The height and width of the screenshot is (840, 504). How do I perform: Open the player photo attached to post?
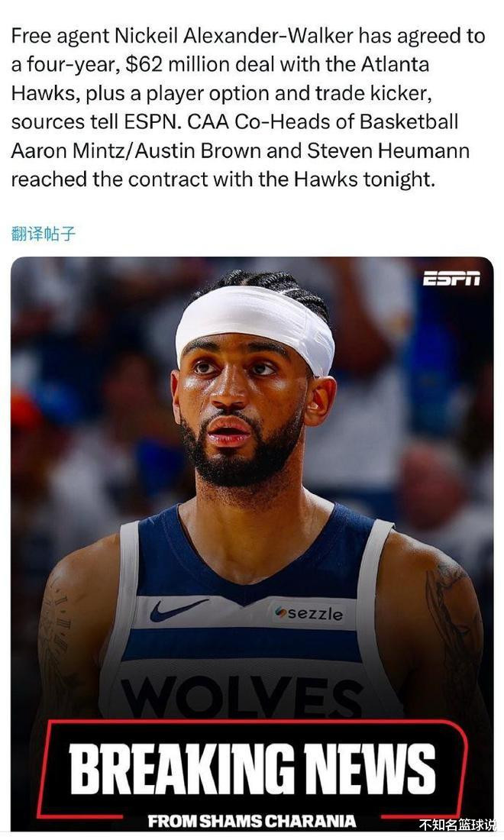click(252, 544)
